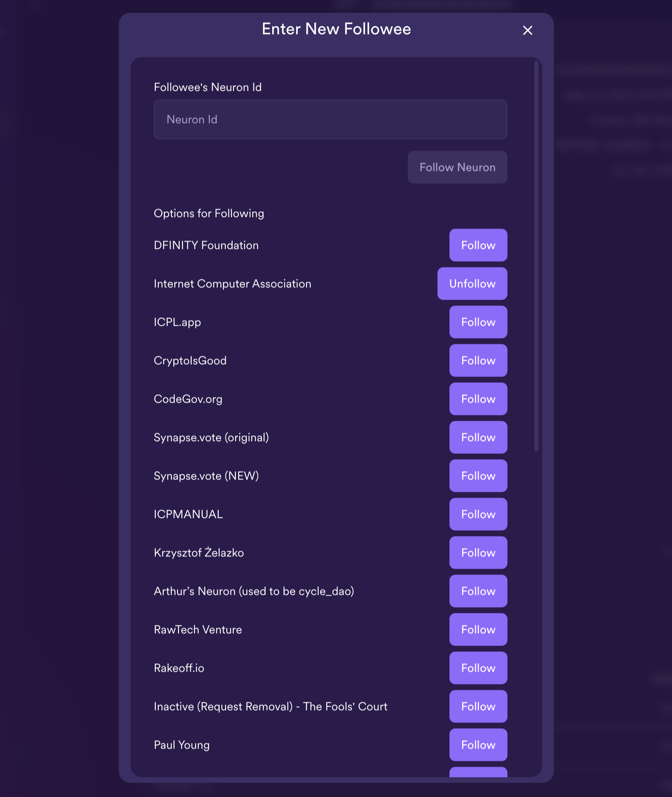Click the Follow Neuron button
This screenshot has height=797, width=672.
pos(457,167)
